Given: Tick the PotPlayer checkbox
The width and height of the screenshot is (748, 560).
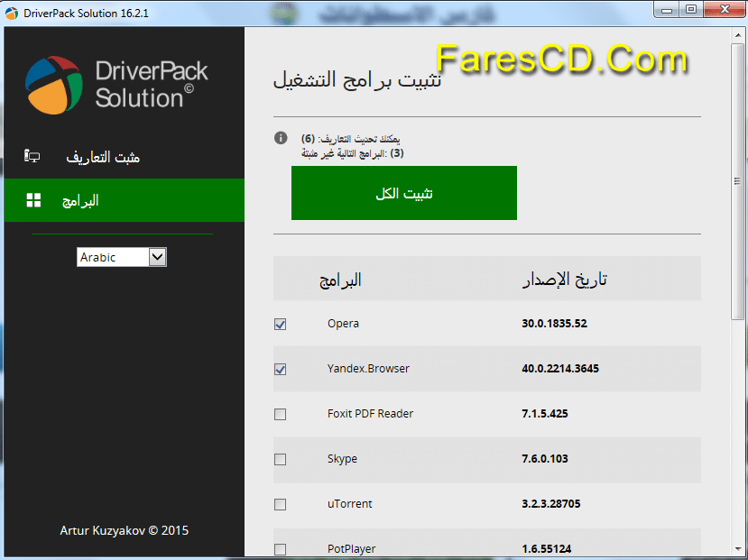Looking at the screenshot, I should [280, 549].
